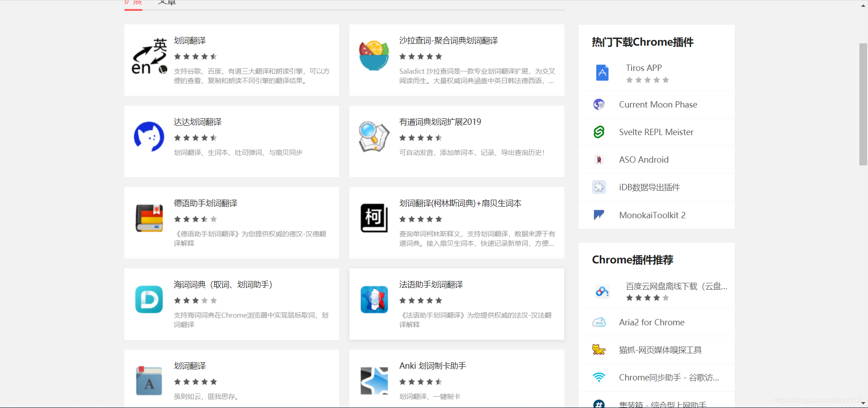Open the 划词翻译 英/en extension icon
The width and height of the screenshot is (868, 408).
pos(149,56)
